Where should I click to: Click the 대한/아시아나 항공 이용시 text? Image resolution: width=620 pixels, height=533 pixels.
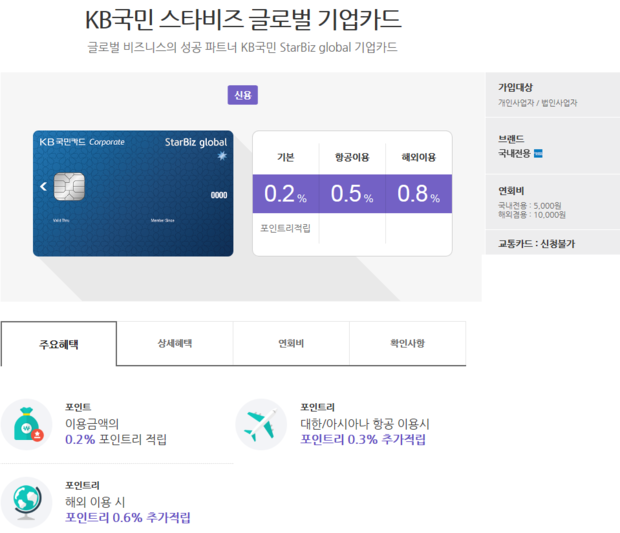(365, 424)
